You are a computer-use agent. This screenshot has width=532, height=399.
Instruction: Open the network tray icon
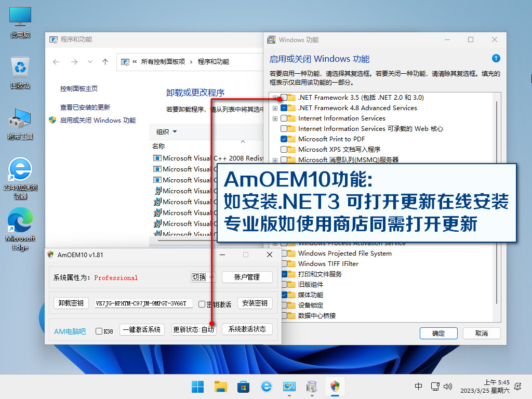coord(435,386)
